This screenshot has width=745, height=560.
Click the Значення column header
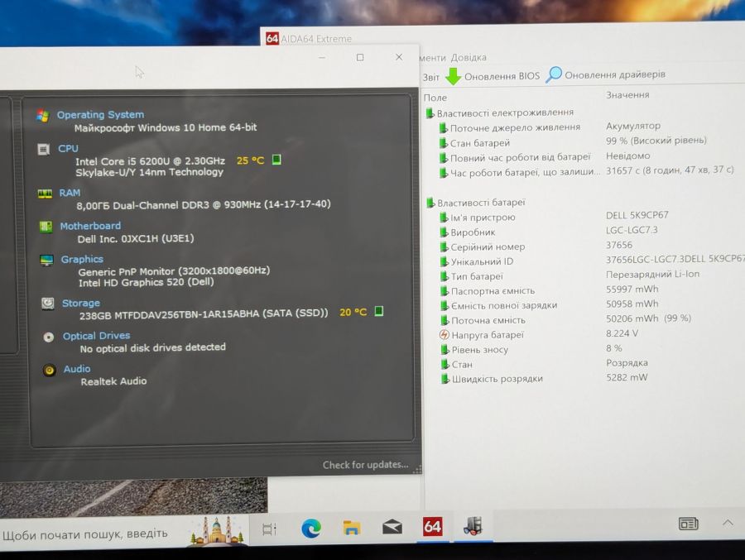[x=627, y=95]
